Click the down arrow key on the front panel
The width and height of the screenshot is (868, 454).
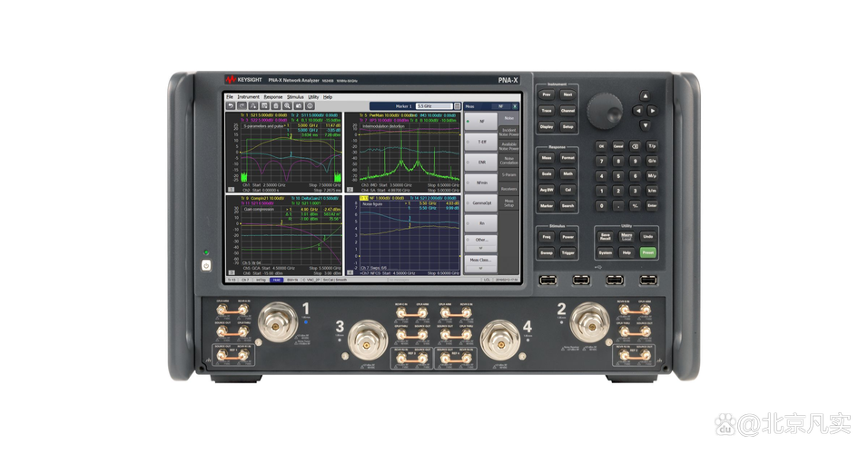pos(645,125)
